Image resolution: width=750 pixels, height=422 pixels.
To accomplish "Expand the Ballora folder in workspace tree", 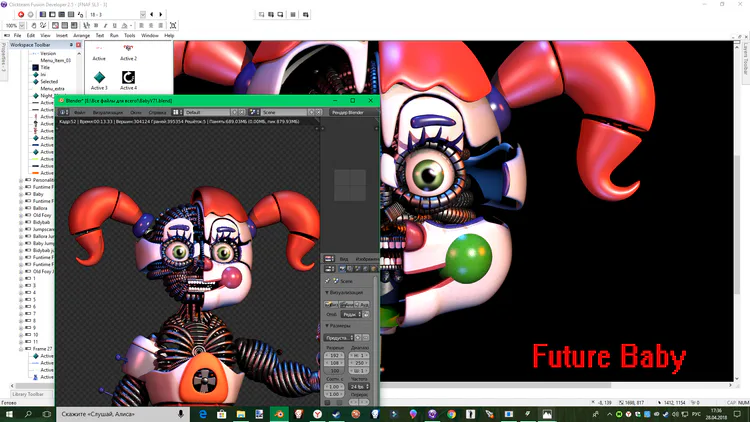I will 21,208.
